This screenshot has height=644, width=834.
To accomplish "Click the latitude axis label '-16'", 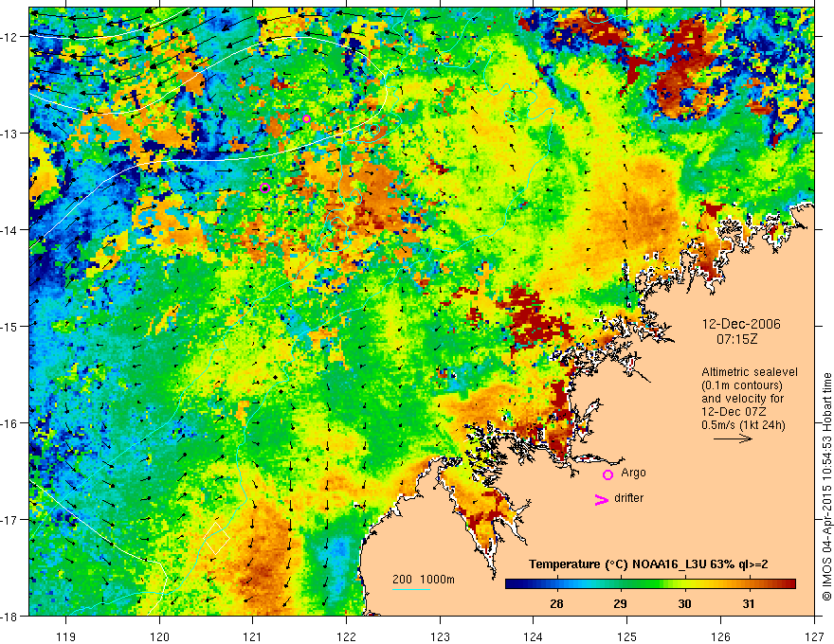I will pyautogui.click(x=9, y=423).
